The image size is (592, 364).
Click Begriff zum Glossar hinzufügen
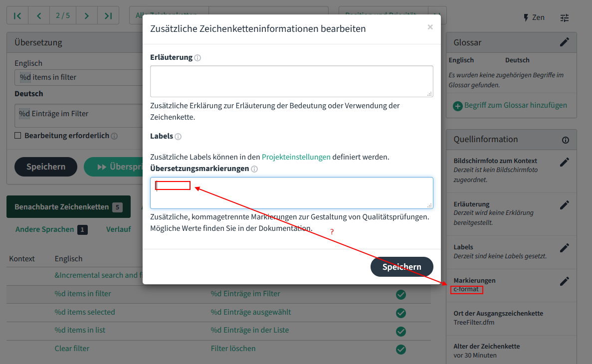pos(510,105)
